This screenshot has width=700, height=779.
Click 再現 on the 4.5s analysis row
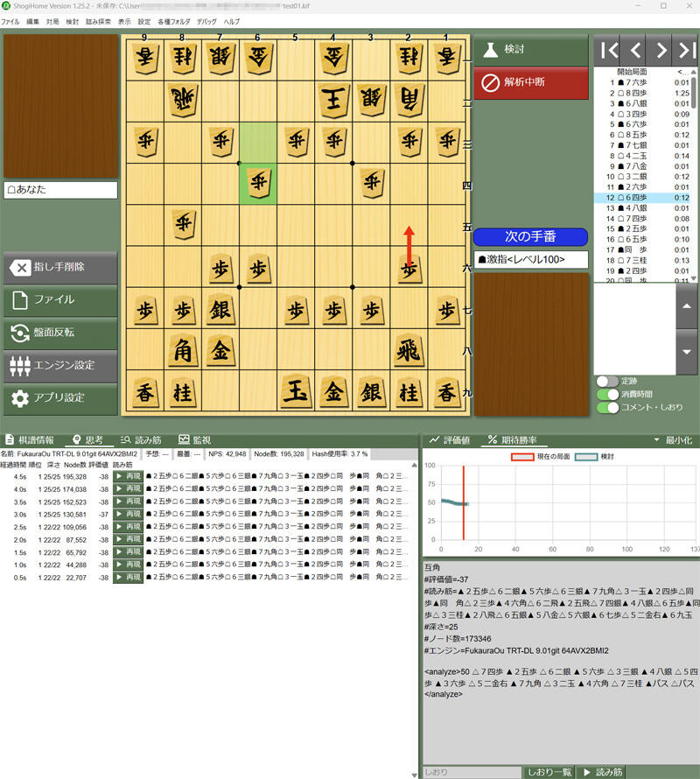click(128, 477)
